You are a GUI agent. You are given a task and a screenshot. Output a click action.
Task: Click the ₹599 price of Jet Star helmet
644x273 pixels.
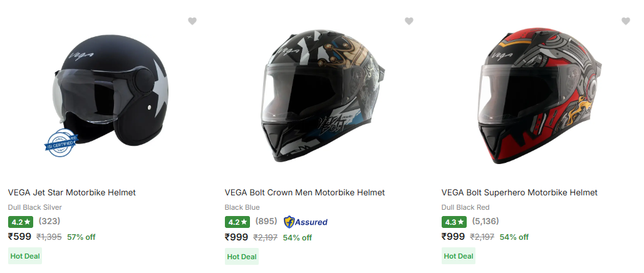point(19,237)
